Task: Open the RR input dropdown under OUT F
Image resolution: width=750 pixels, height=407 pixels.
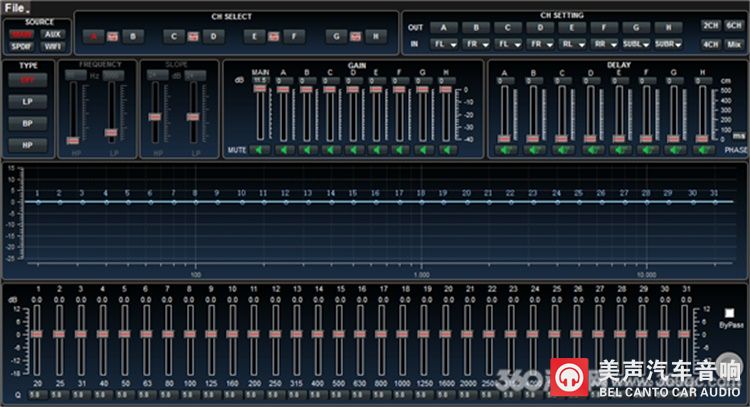Action: click(604, 44)
